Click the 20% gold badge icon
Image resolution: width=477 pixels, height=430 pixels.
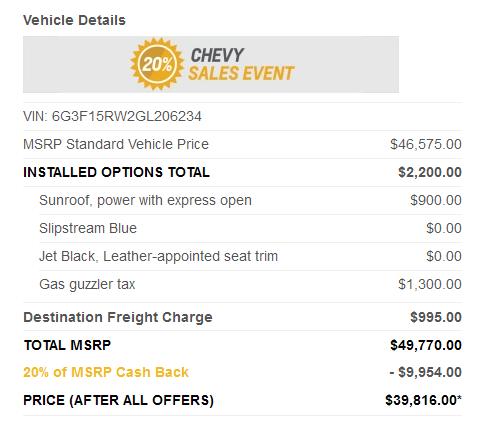click(157, 64)
